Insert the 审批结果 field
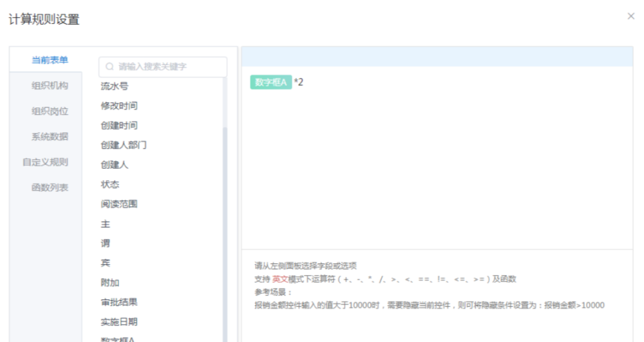This screenshot has width=644, height=342. point(119,302)
